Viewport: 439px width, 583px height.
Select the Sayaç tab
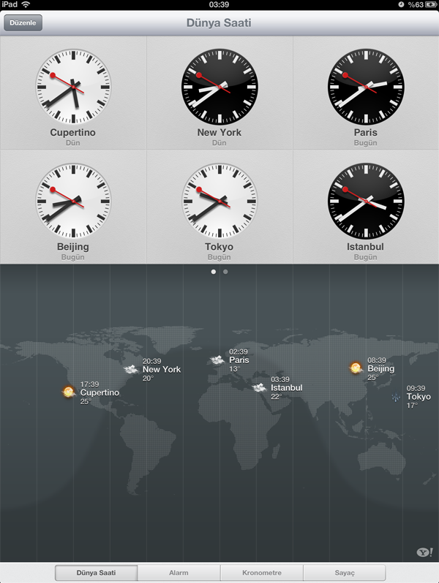coord(345,573)
